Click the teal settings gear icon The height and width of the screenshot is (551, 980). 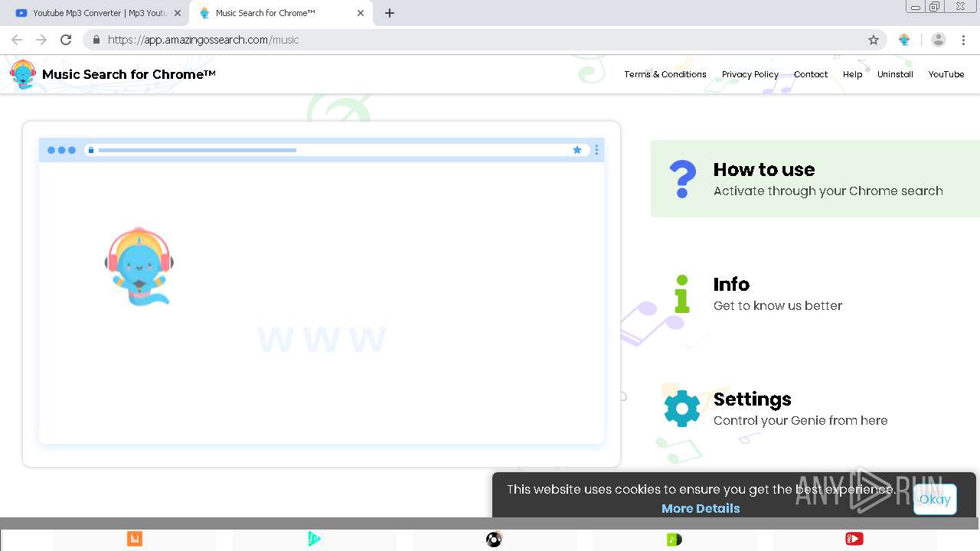coord(682,409)
